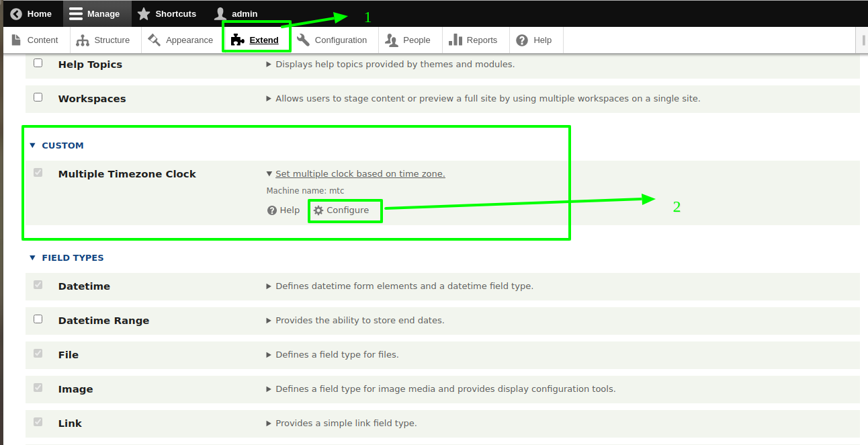The height and width of the screenshot is (445, 868).
Task: Open the Content menu item
Action: point(35,40)
